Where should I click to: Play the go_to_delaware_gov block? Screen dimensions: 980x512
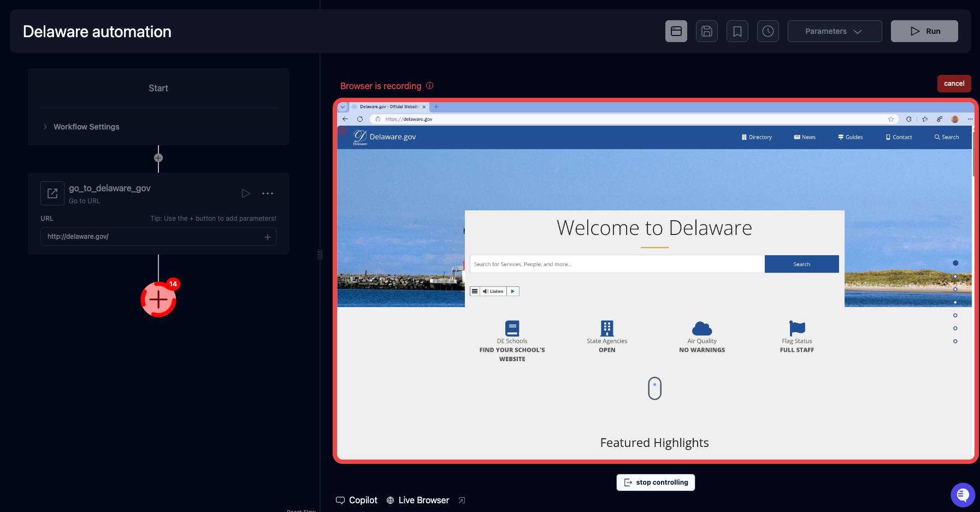coord(246,193)
